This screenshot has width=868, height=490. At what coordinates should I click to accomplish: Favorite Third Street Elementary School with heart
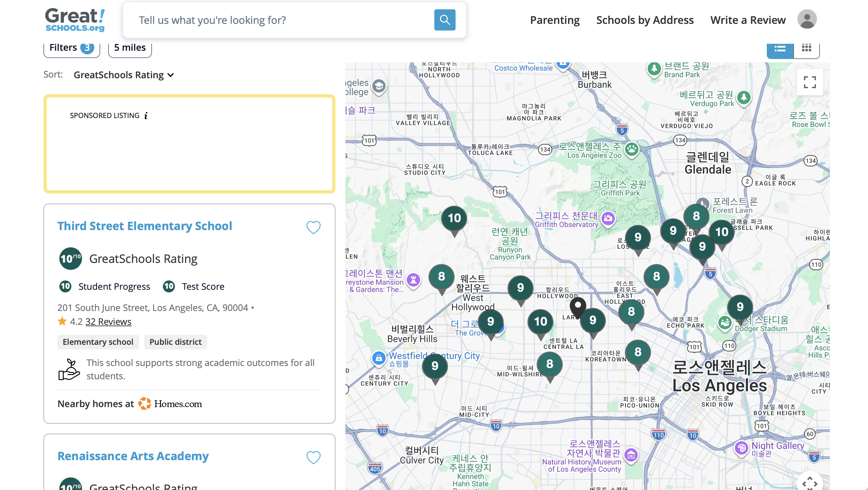[313, 227]
